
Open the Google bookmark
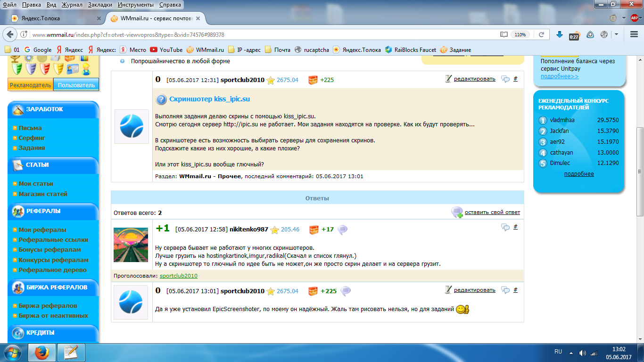38,49
